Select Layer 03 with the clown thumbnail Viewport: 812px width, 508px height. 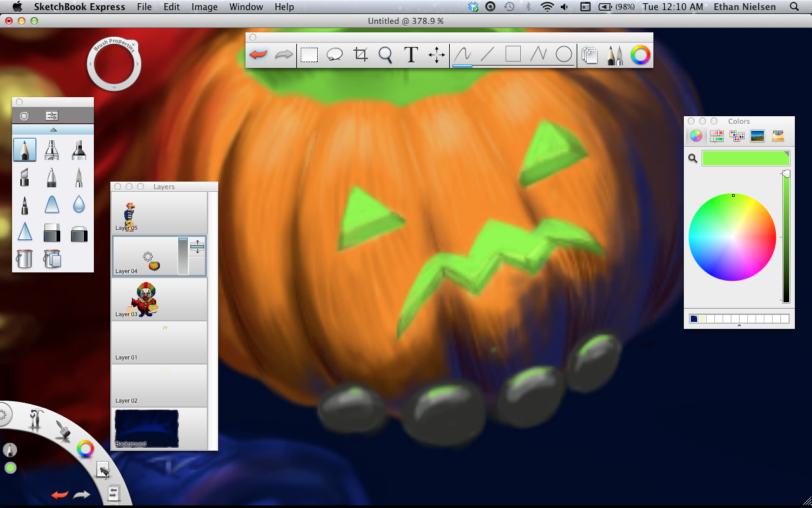159,299
